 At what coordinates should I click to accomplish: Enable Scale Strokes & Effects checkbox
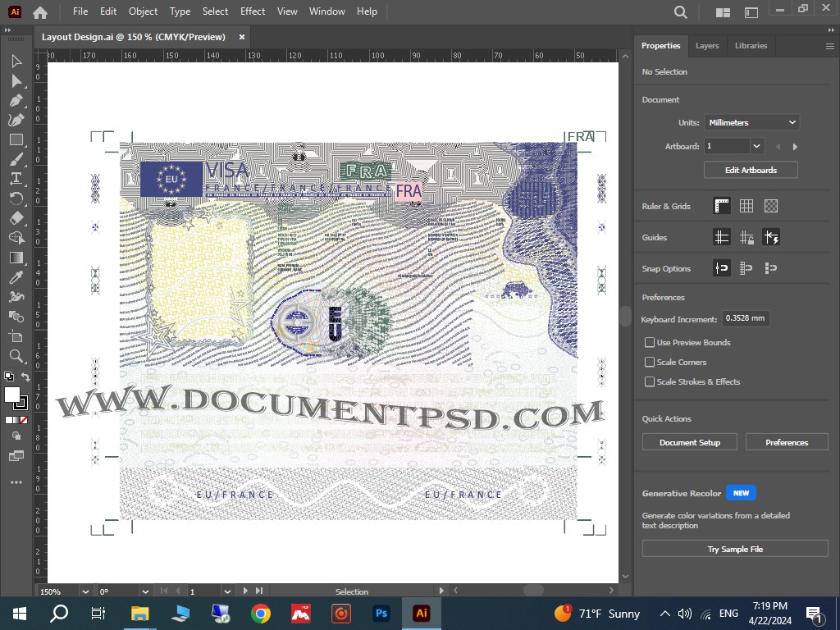(650, 381)
